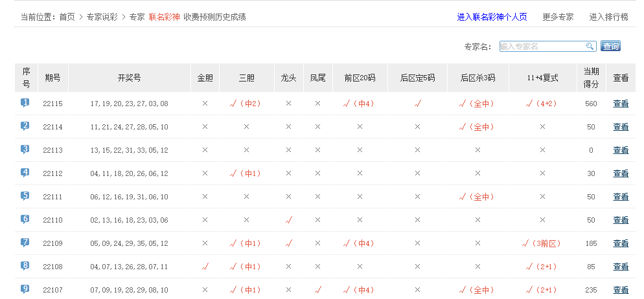
Task: Open 查看 link for period 22109
Action: point(621,243)
